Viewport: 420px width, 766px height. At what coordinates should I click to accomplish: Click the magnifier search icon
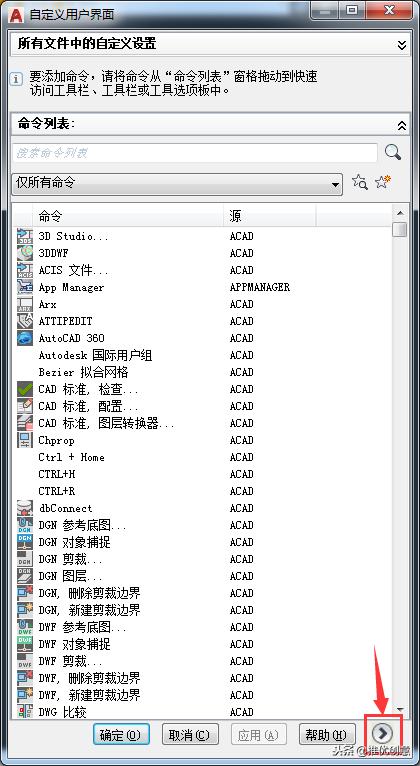pyautogui.click(x=393, y=152)
